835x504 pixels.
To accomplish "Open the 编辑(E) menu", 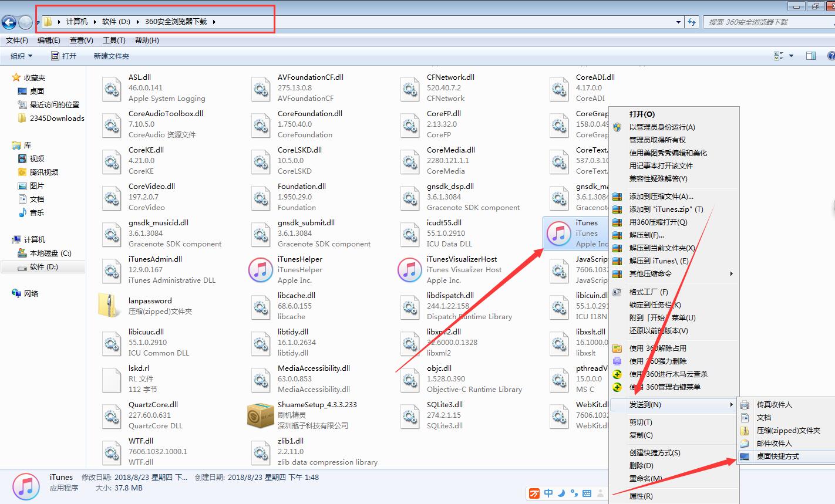I will pos(49,40).
